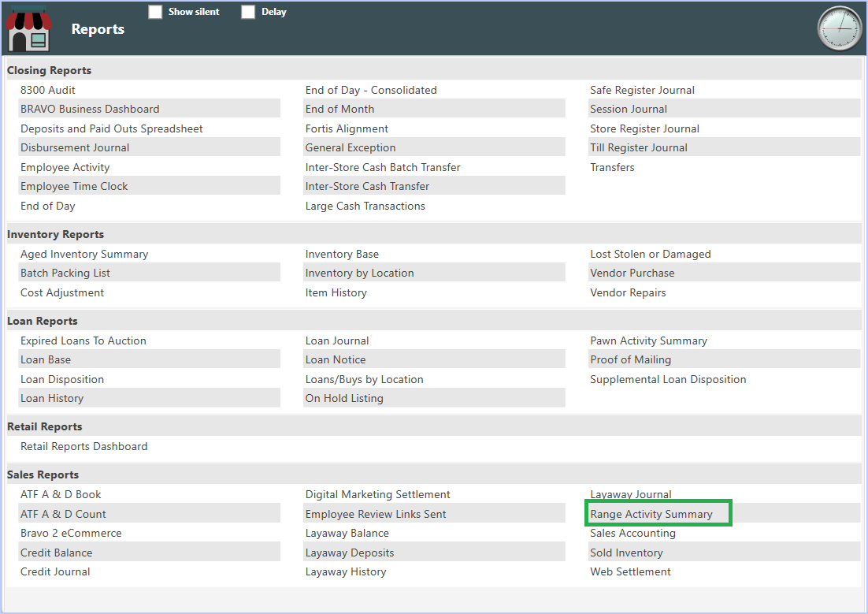Viewport: 868px width, 614px height.
Task: Click the analog clock icon
Action: click(x=840, y=28)
